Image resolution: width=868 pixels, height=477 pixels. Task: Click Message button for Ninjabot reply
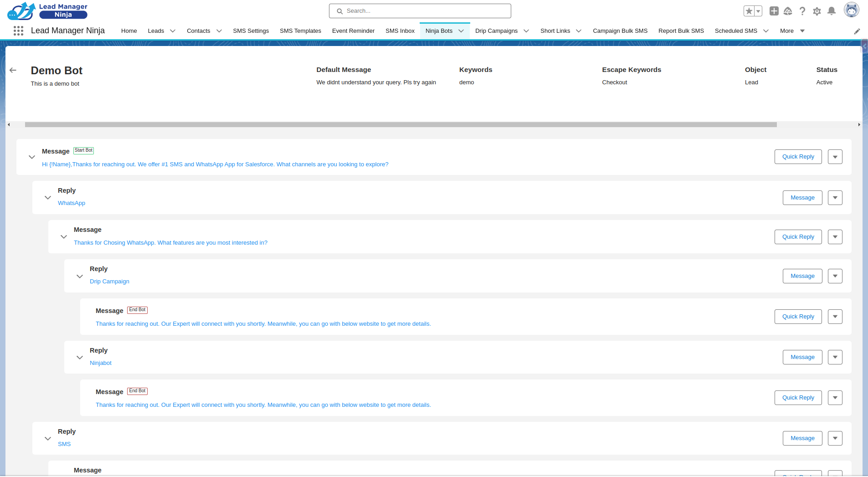802,357
